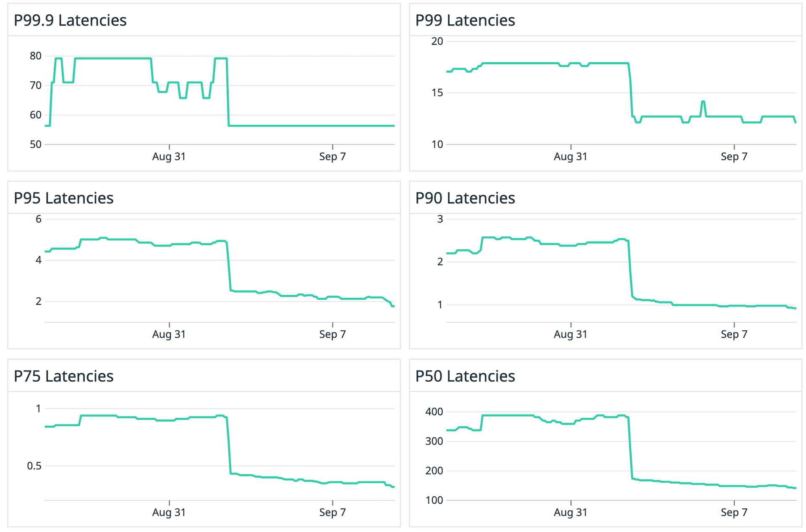Click the P99.9 Latencies panel title
Screen dimensions: 806x532
tap(70, 20)
